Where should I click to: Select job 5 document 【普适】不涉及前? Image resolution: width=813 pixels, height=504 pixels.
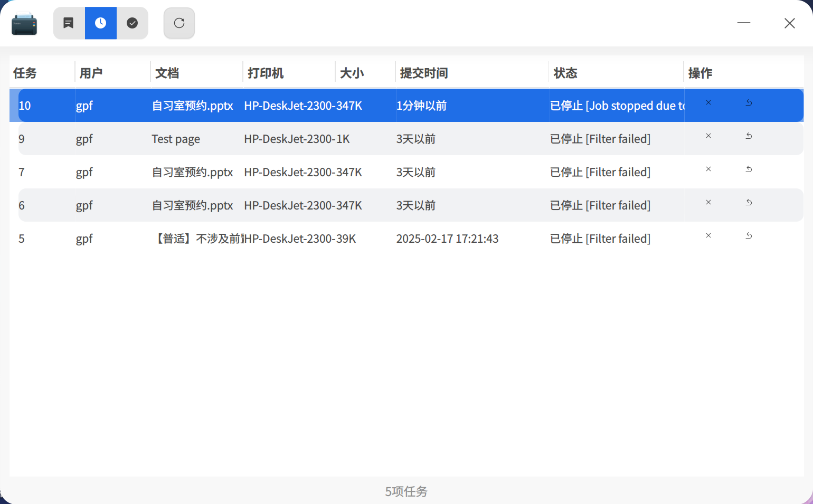click(196, 239)
